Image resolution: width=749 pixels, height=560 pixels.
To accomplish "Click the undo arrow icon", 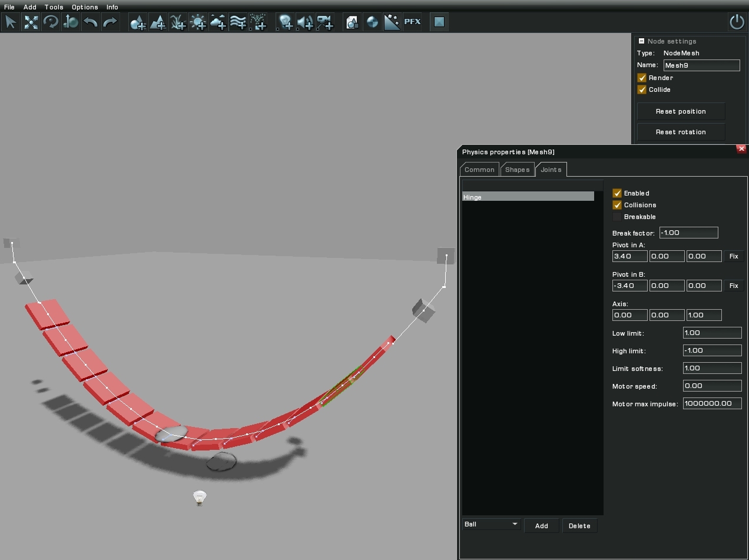I will click(91, 22).
